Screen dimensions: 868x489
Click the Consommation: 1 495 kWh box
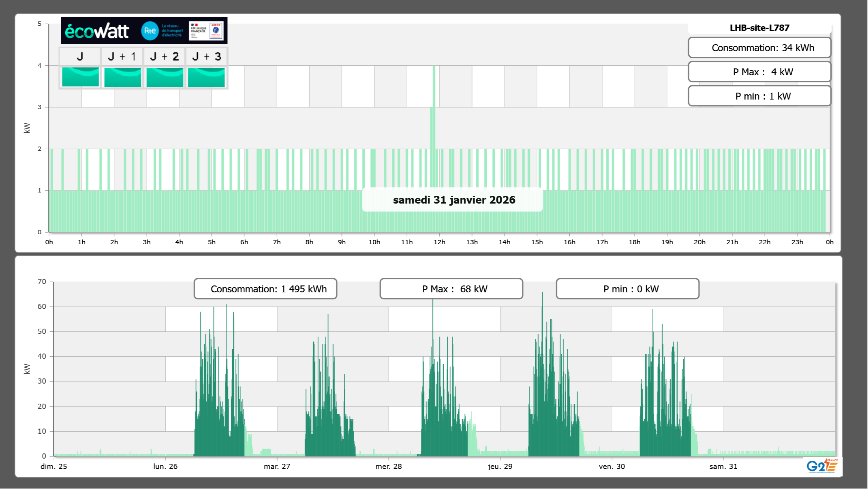265,289
